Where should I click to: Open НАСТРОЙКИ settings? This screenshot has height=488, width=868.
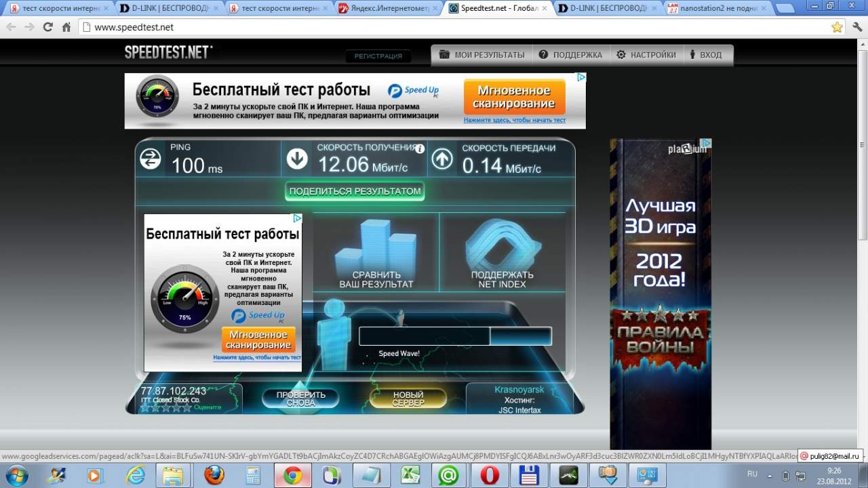tap(646, 55)
